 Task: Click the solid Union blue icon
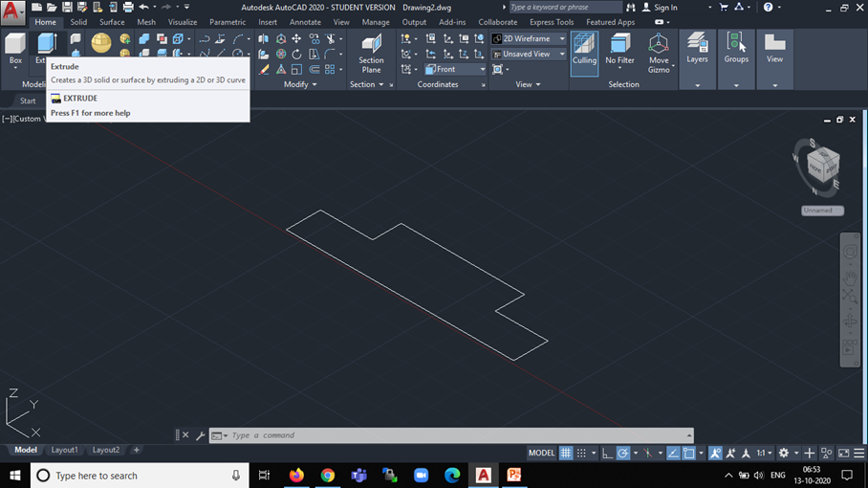144,39
